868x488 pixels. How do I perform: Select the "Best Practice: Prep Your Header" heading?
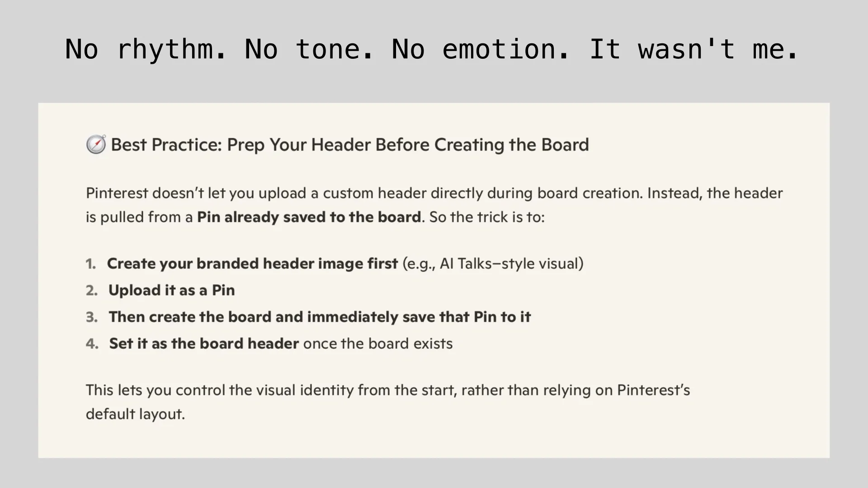[349, 145]
